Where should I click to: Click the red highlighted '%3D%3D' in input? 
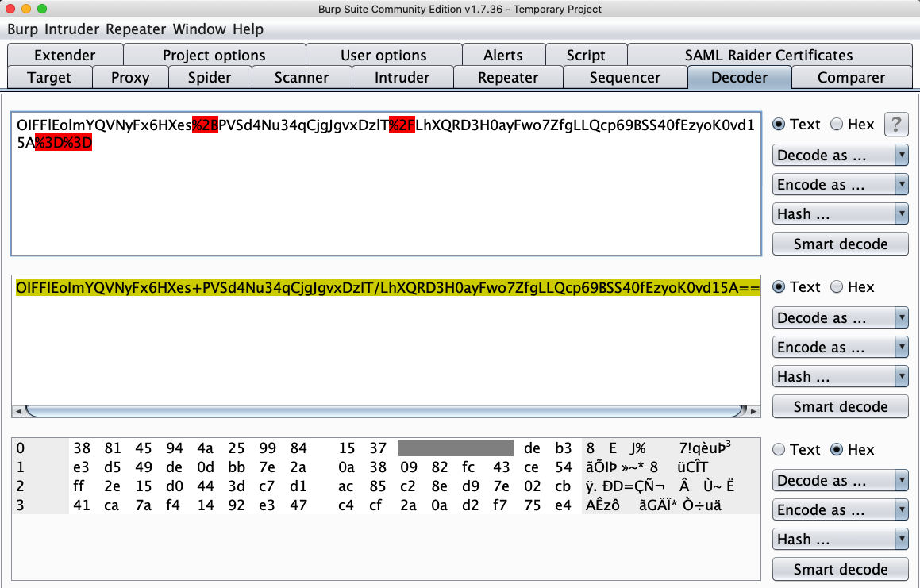tap(64, 143)
